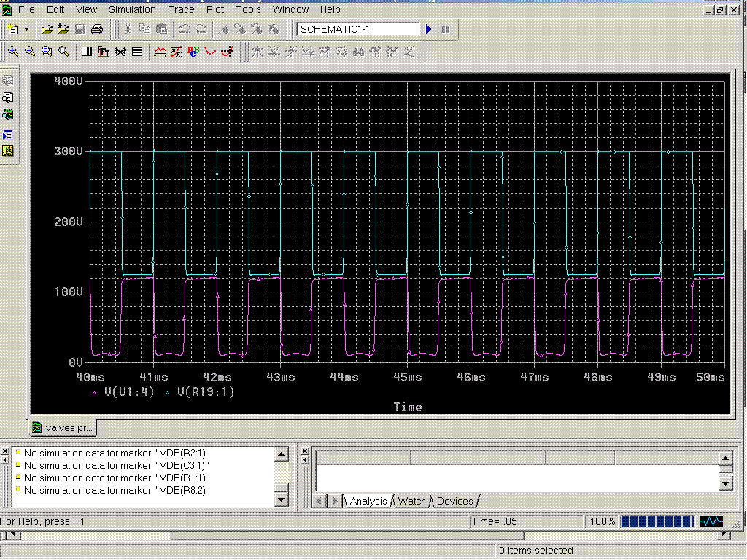Select the V(R19:1) trace legend label

coord(206,392)
